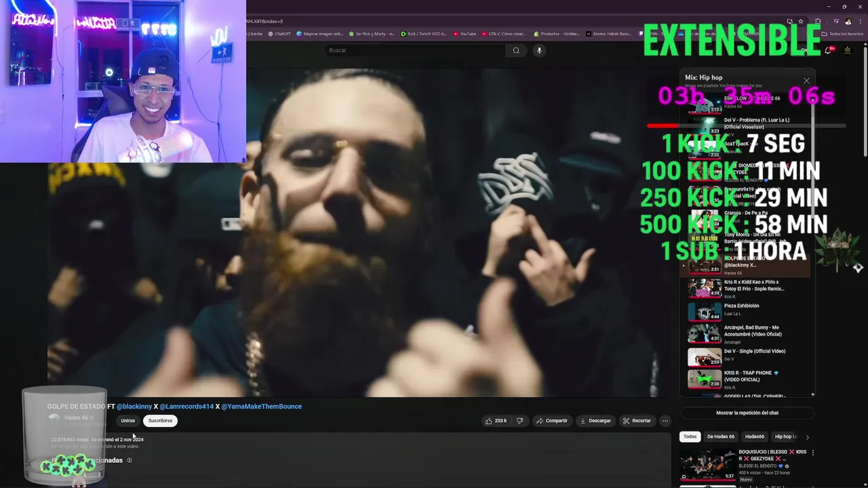Screen dimensions: 868x488
Task: Click KRIS R TRAP PHONE thumbnail
Action: (705, 379)
